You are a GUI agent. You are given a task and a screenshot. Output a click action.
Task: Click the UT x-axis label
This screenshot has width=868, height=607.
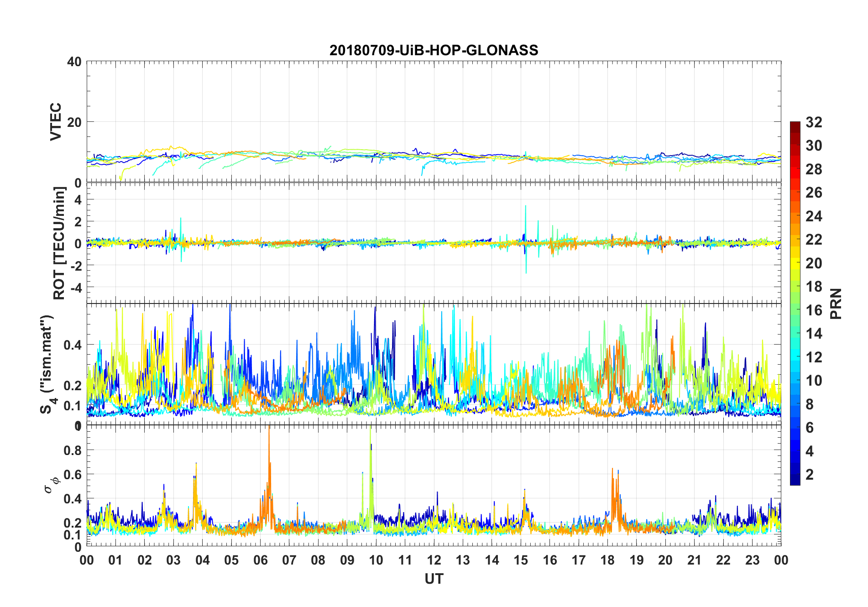[434, 579]
